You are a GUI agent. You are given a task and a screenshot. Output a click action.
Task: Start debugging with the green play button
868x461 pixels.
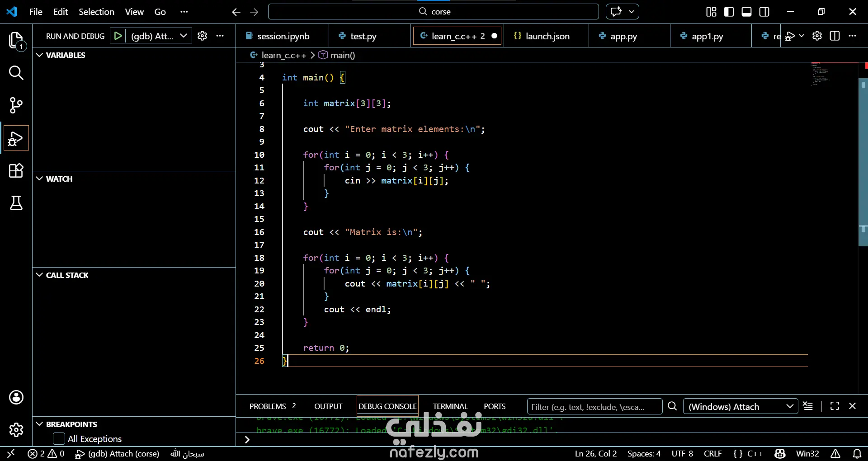118,36
